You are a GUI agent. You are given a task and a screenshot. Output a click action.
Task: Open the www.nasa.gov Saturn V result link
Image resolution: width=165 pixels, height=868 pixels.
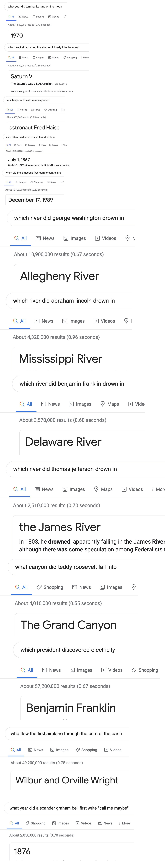pos(43,91)
